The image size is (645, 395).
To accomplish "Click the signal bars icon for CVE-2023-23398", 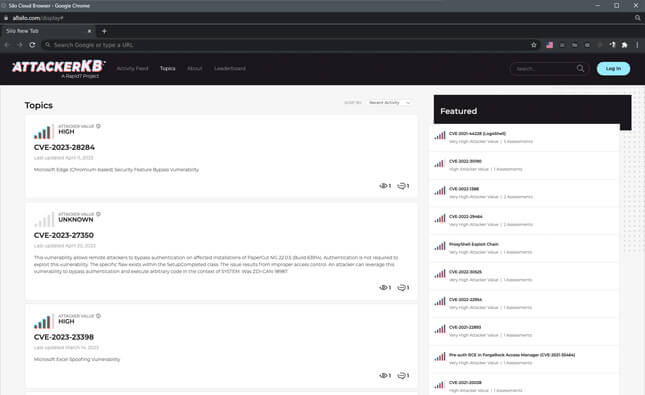I will pos(43,321).
